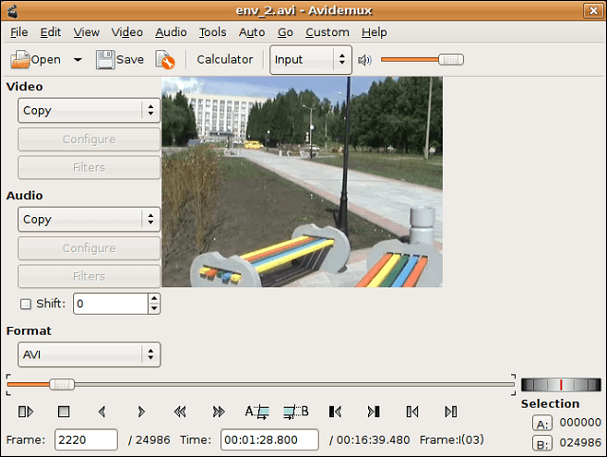The image size is (607, 457).
Task: Click the Avidemux clapperboard window icon
Action: coord(13,10)
